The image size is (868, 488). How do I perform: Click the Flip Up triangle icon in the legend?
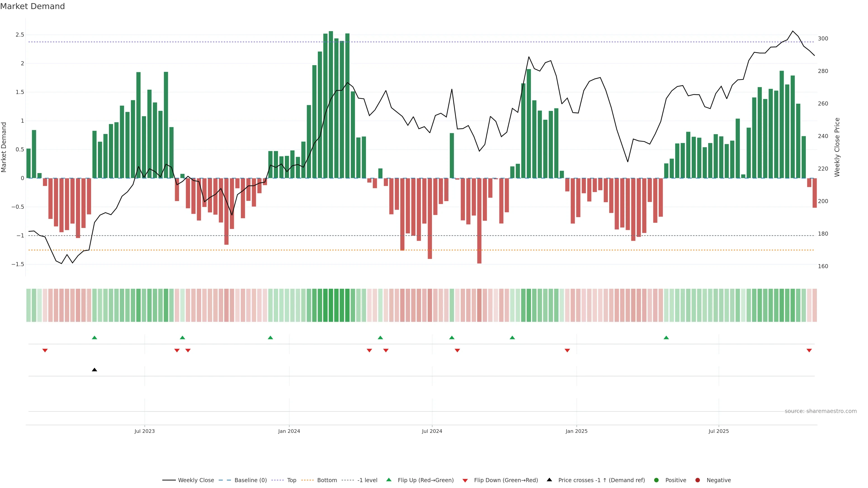coord(389,480)
